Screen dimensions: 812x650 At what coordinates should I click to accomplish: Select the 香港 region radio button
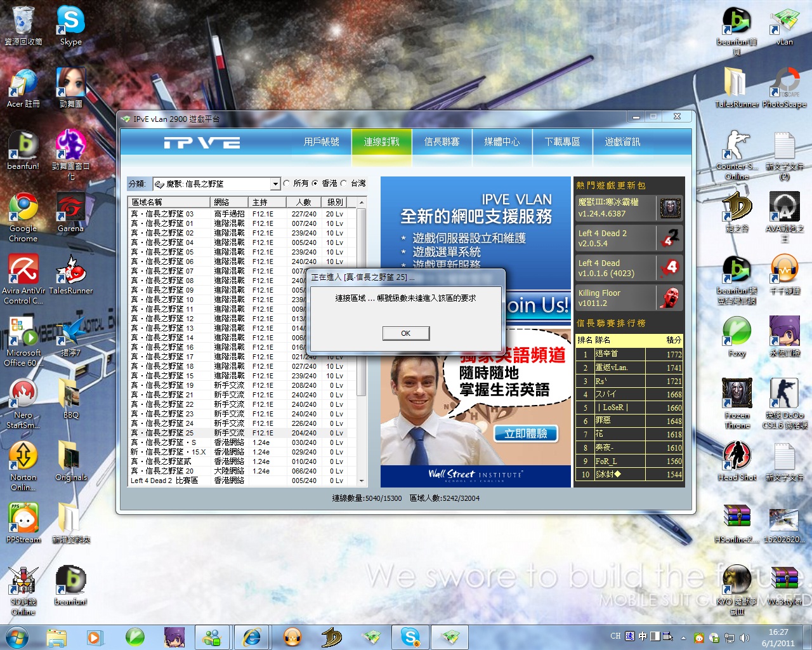pos(315,183)
